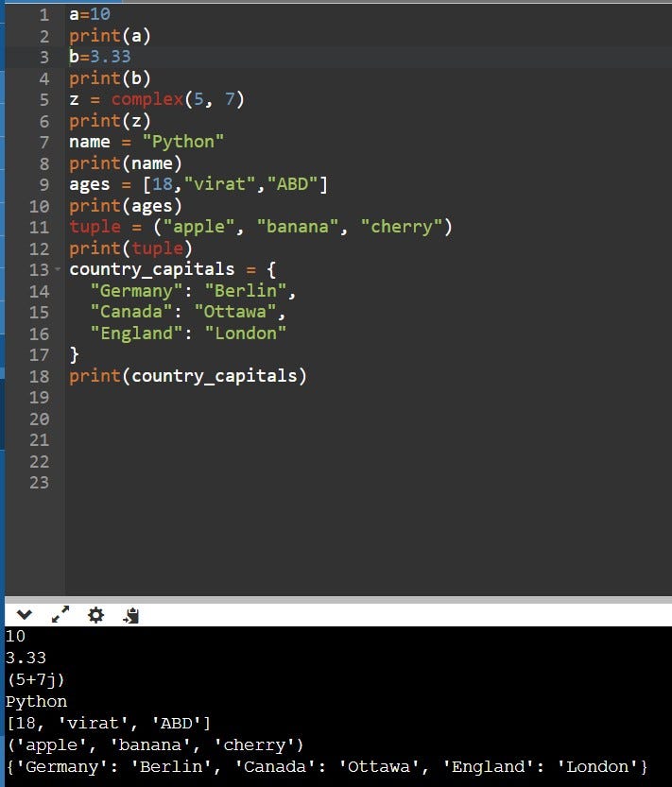
Task: Click line number 11 in the gutter
Action: [39, 228]
